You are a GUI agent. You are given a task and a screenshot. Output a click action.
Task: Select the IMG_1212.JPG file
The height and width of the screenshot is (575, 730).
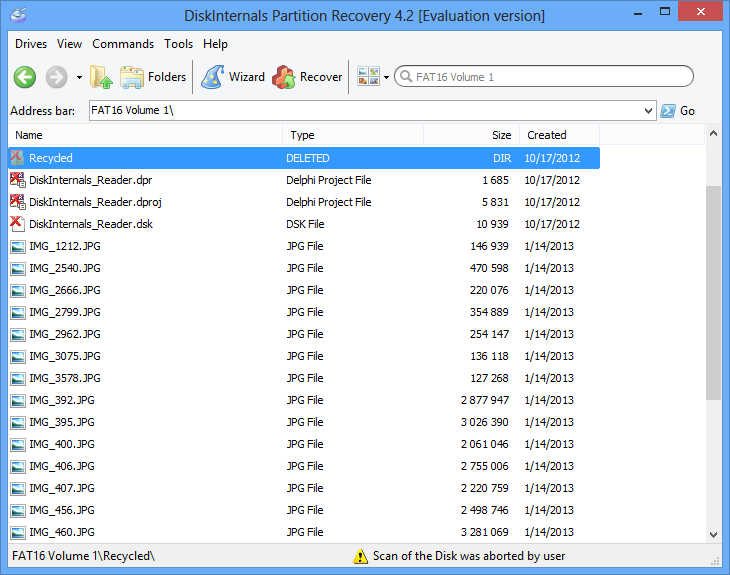64,246
